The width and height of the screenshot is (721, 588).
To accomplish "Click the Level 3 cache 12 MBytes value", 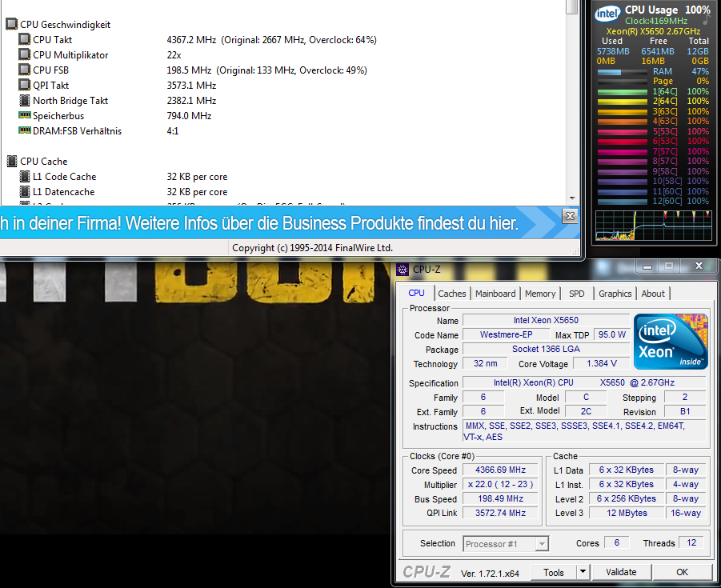I will coord(627,513).
